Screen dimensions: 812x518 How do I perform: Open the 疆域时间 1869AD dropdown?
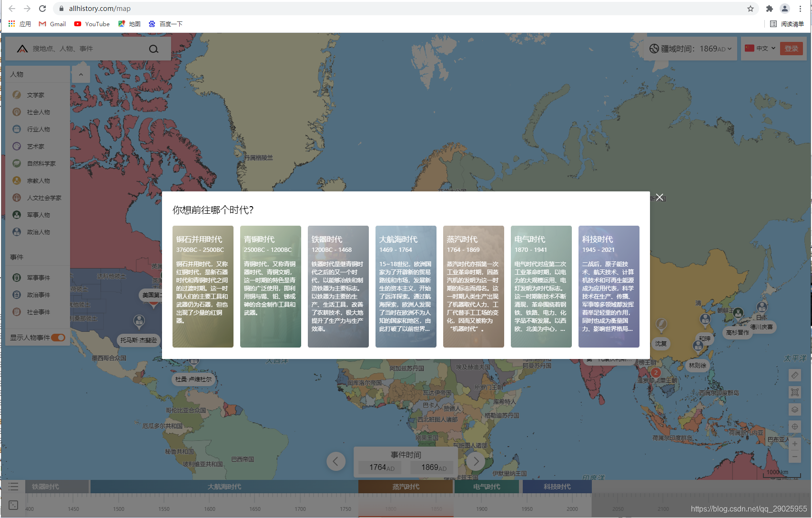(x=690, y=49)
